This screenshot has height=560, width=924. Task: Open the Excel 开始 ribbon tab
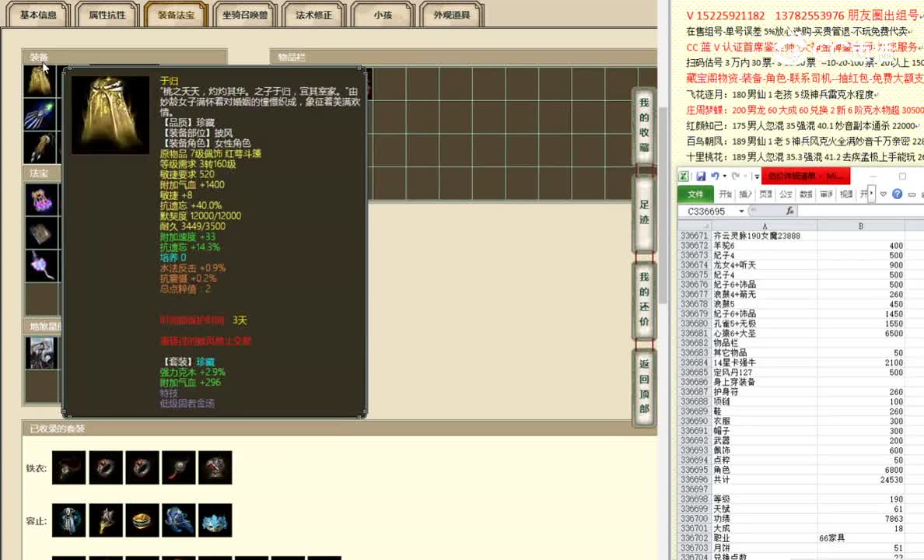[726, 194]
